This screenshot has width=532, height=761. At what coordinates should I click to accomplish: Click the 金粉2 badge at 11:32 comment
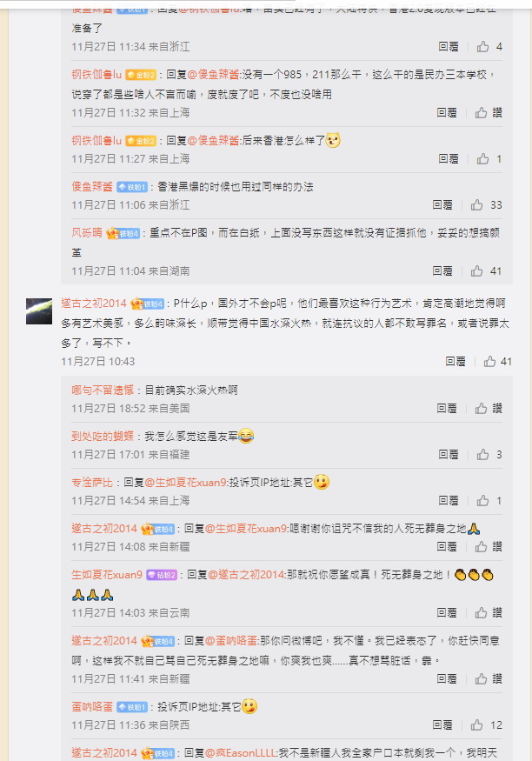tap(141, 75)
